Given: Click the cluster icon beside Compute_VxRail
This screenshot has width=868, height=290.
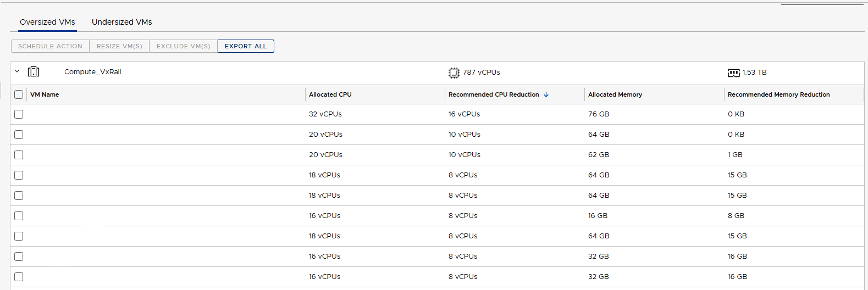Looking at the screenshot, I should click(34, 72).
